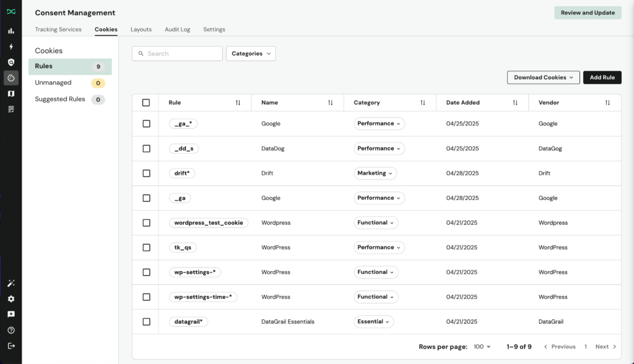Click the Add Rule button
Screen dimensions: 634x364
pos(602,77)
